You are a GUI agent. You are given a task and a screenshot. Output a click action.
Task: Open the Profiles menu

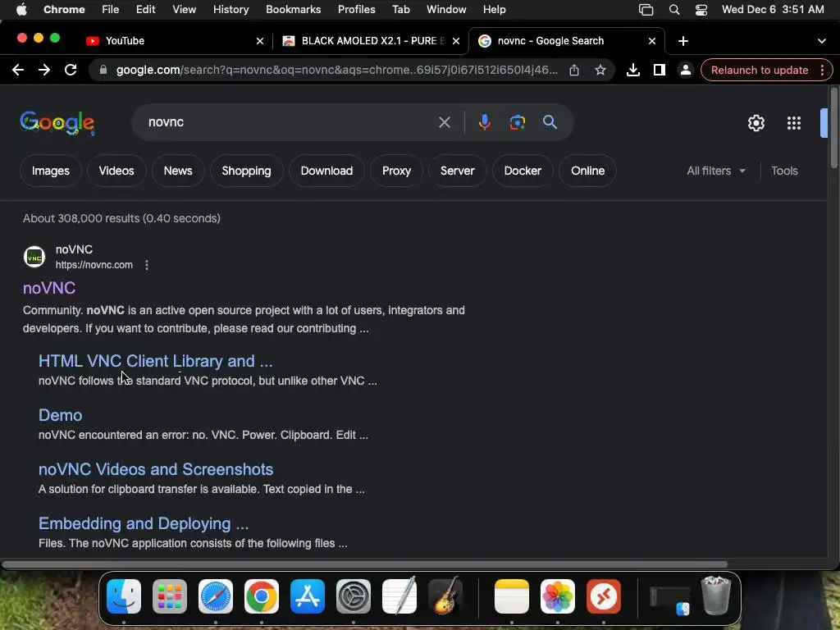[x=356, y=10]
